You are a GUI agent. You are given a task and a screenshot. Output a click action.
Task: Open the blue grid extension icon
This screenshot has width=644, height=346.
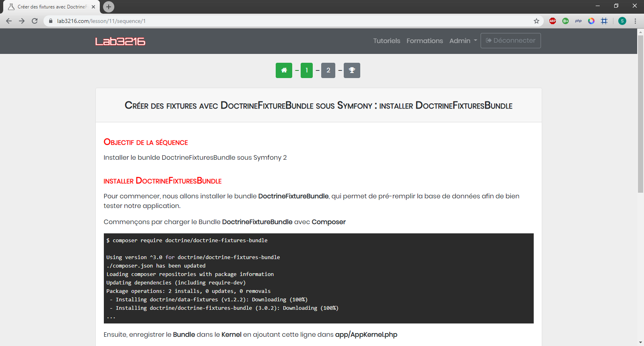[x=604, y=21]
